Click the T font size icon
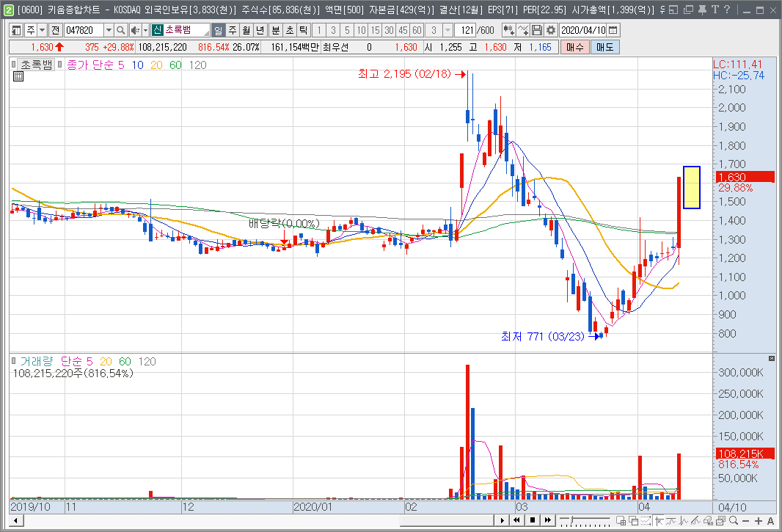782x532 pixels. pyautogui.click(x=715, y=10)
